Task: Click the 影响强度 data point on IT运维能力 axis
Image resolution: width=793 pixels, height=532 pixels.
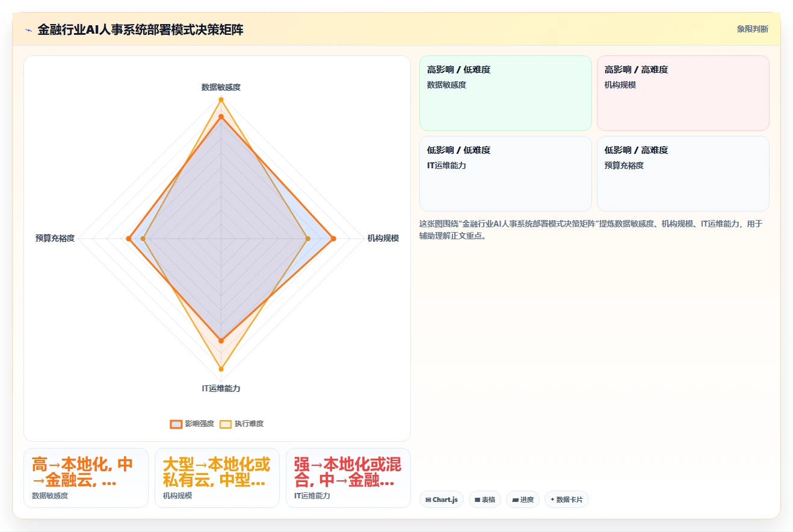Action: [x=221, y=341]
